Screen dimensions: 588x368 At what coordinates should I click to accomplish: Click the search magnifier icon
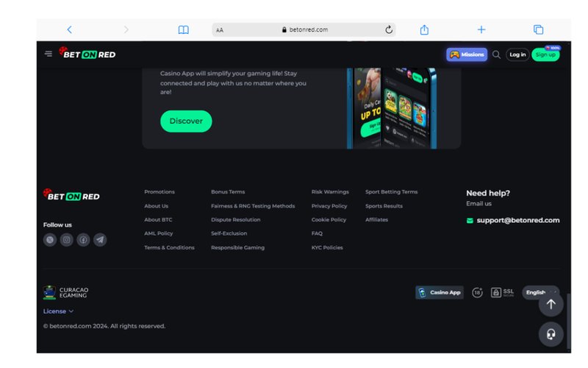coord(496,54)
